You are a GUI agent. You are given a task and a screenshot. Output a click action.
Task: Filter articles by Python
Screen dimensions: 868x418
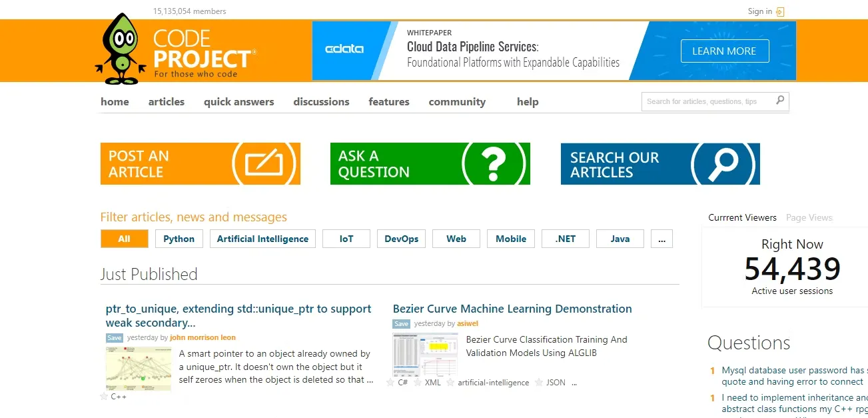coord(179,239)
